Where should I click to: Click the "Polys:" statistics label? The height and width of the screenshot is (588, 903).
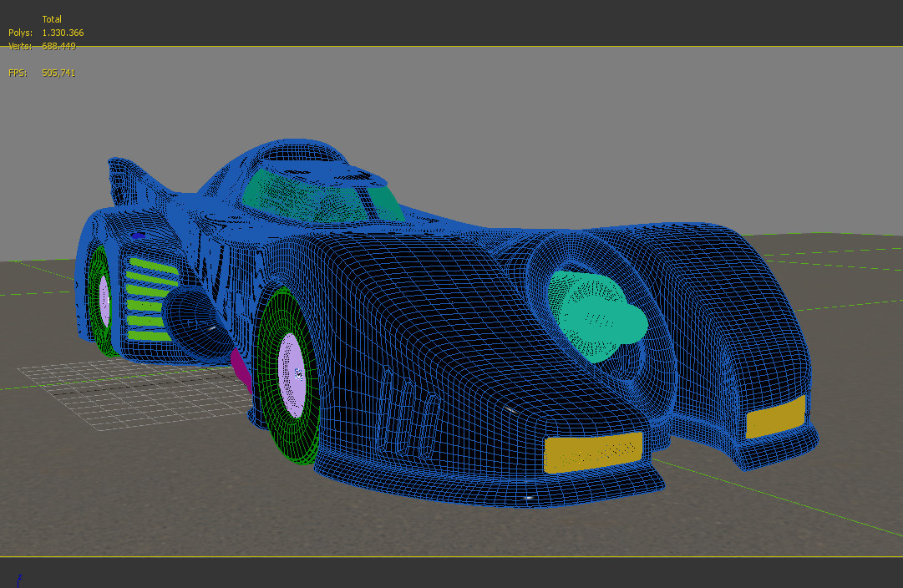pyautogui.click(x=20, y=33)
